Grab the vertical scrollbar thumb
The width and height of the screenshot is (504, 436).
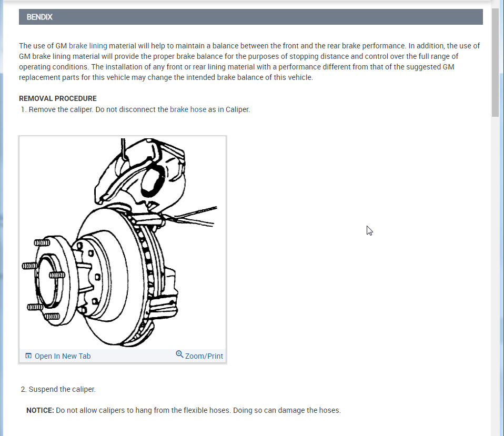tap(495, 63)
